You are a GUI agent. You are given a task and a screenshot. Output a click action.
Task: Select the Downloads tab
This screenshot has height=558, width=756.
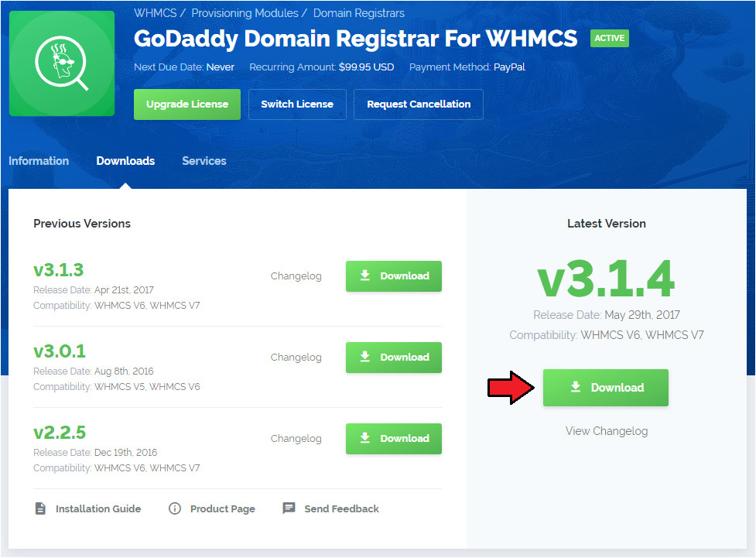125,161
